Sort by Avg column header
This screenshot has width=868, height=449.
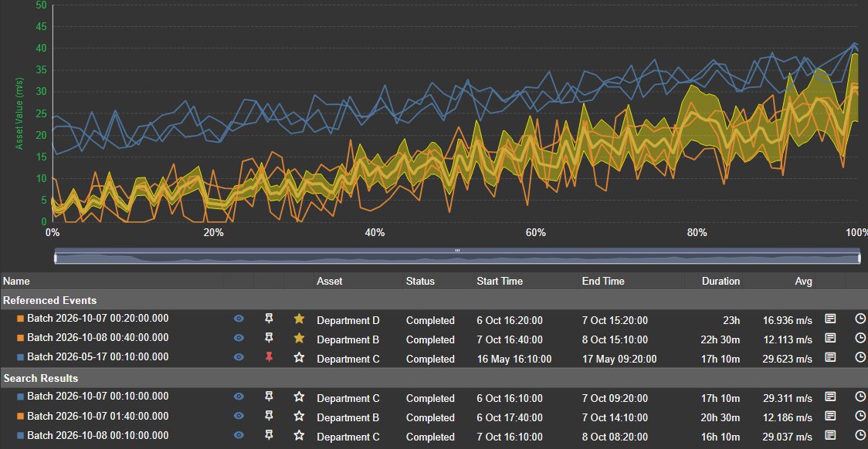tap(803, 281)
